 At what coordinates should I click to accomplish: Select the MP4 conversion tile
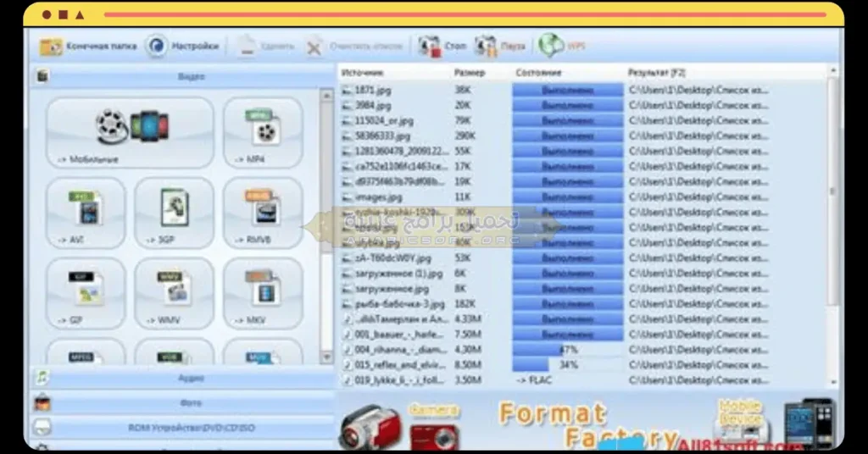263,133
